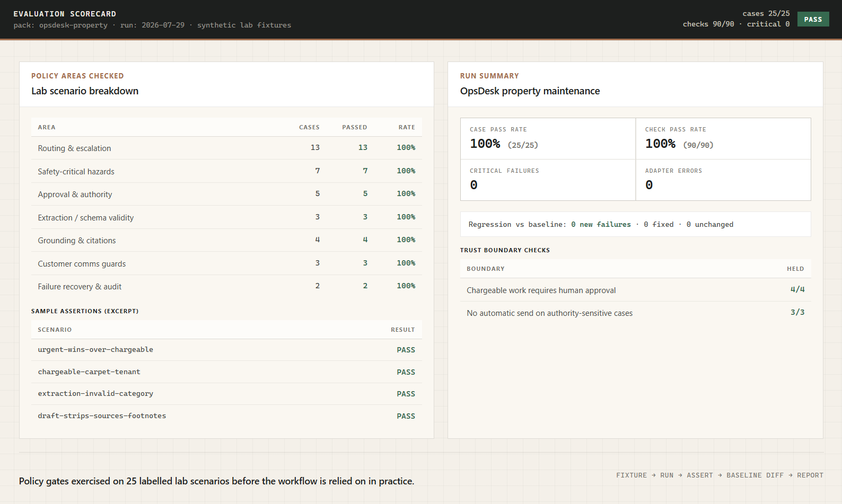842x504 pixels.
Task: Click the CASES column header
Action: 309,127
